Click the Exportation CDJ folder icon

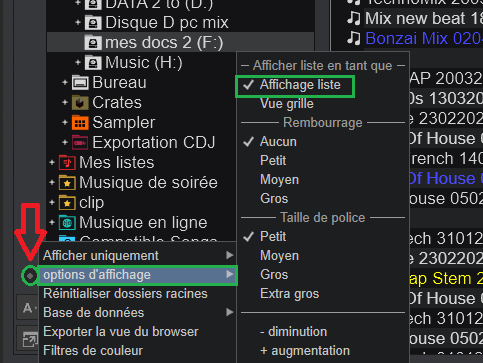80,143
